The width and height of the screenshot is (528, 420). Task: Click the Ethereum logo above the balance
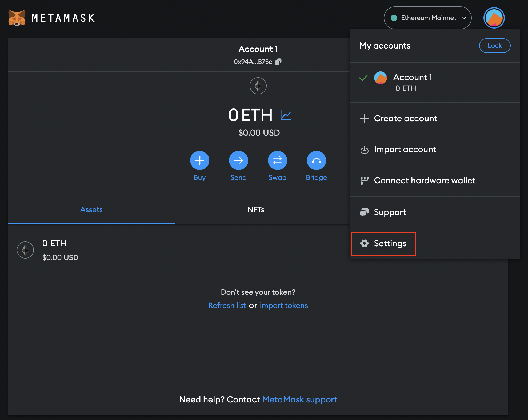[x=258, y=86]
